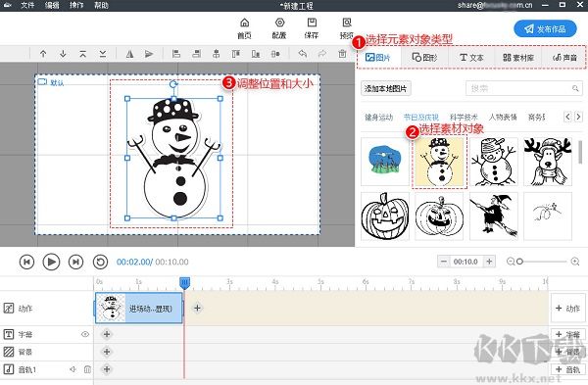Bring the object to the top layer
Viewport: 588px width, 385px height.
pos(83,54)
